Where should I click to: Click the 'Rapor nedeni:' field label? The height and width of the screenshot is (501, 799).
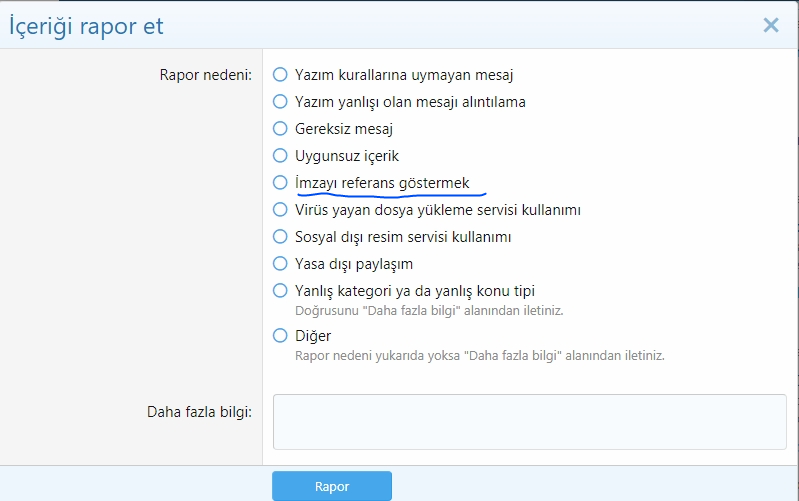[205, 74]
